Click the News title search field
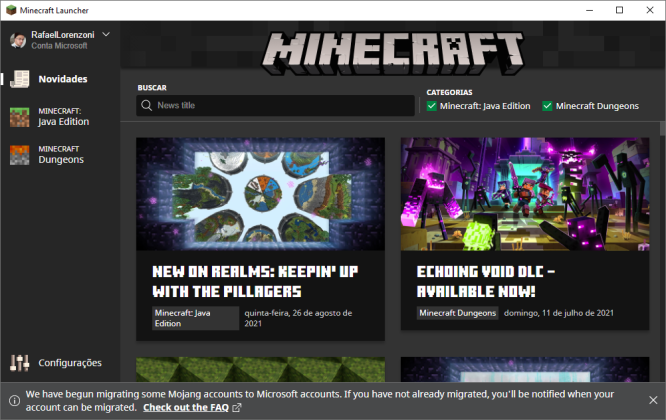 tap(275, 105)
